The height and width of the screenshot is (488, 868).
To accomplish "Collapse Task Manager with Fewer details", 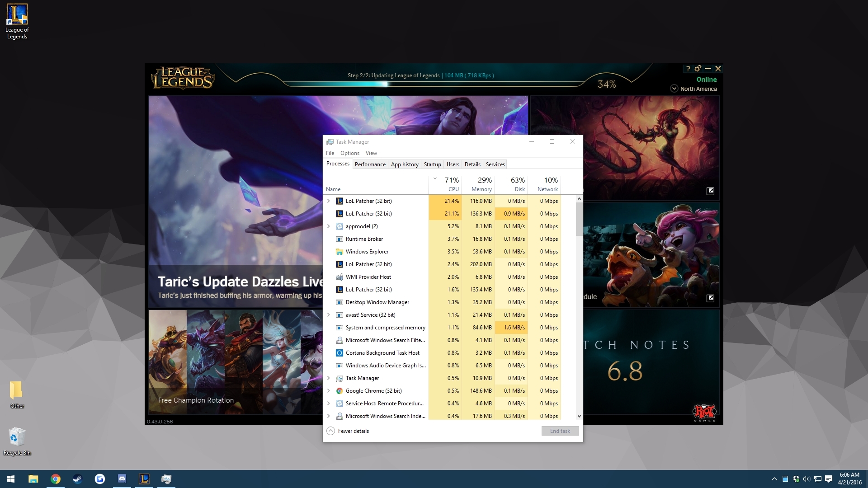I will coord(348,431).
